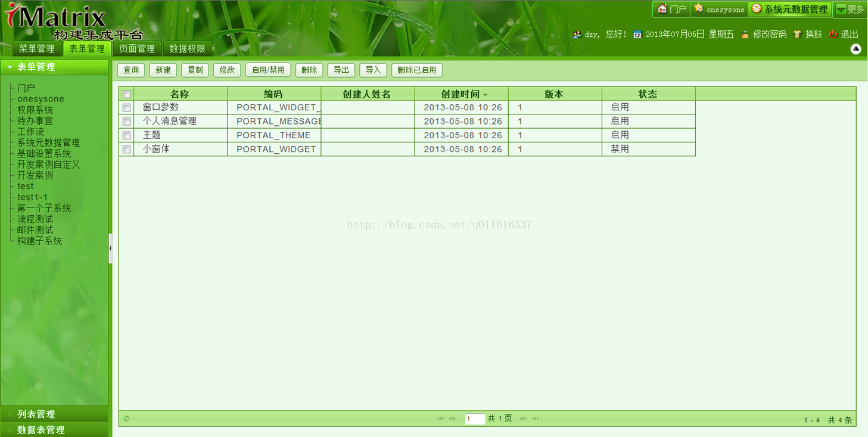Image resolution: width=868 pixels, height=437 pixels.
Task: Click the refresh icon in the table footer
Action: (x=126, y=419)
